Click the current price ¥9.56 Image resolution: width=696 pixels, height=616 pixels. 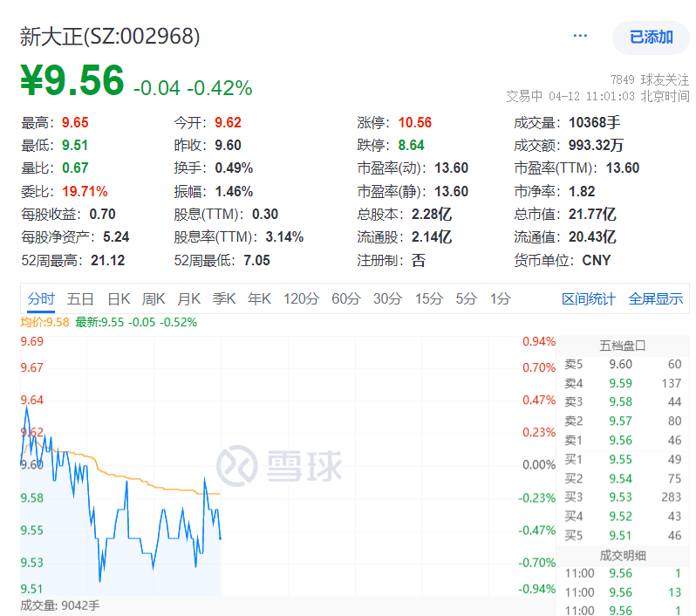pyautogui.click(x=72, y=80)
